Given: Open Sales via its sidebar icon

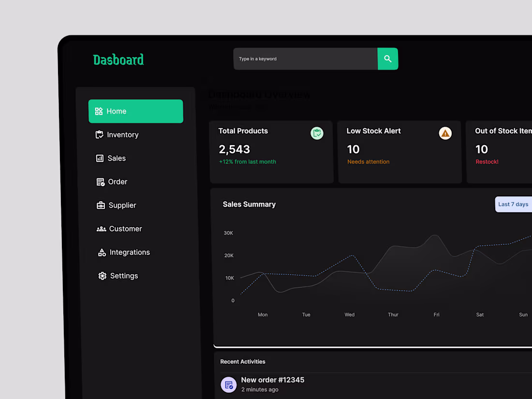Looking at the screenshot, I should click(x=99, y=158).
